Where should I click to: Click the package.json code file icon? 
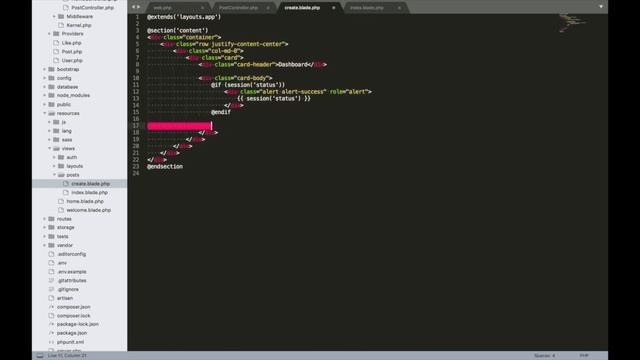point(51,333)
